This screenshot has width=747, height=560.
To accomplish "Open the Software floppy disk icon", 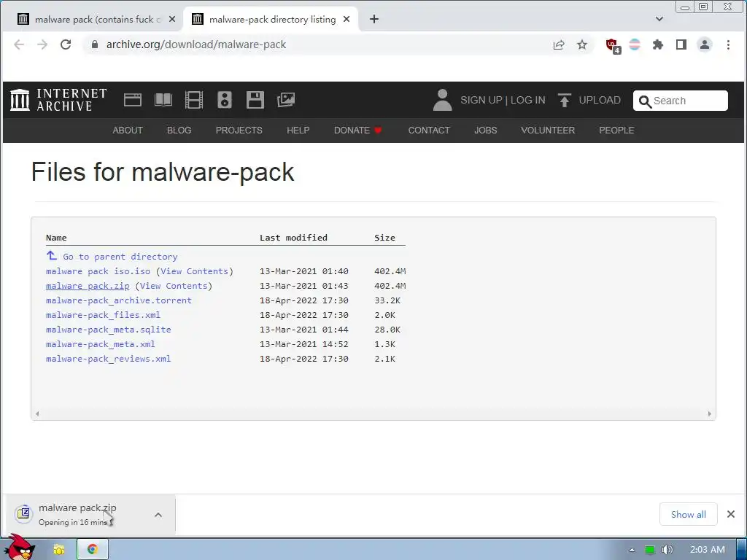I will 255,100.
